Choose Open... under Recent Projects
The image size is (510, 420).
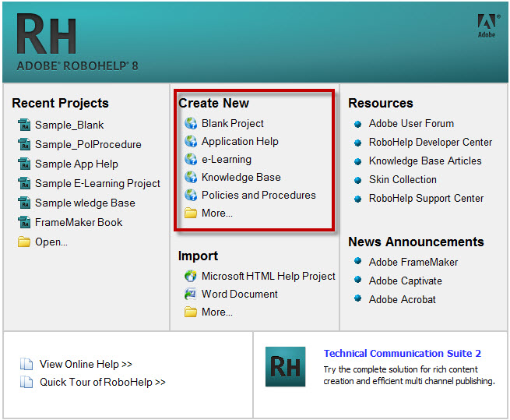(x=51, y=242)
